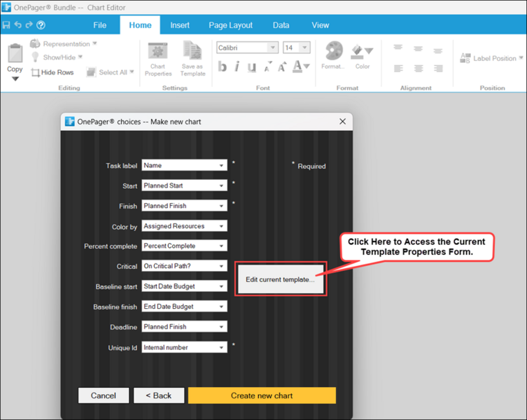Open Unique Id Internal number dropdown

[x=185, y=347]
